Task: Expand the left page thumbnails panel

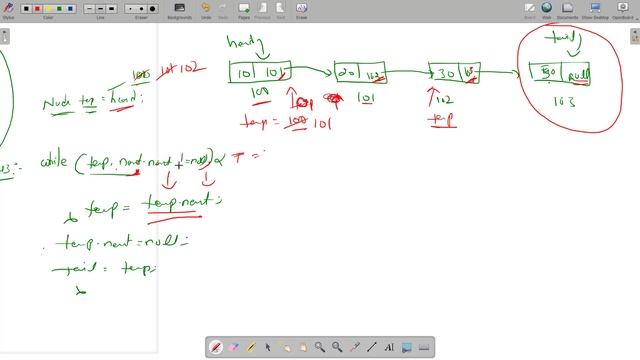Action: click(x=4, y=36)
